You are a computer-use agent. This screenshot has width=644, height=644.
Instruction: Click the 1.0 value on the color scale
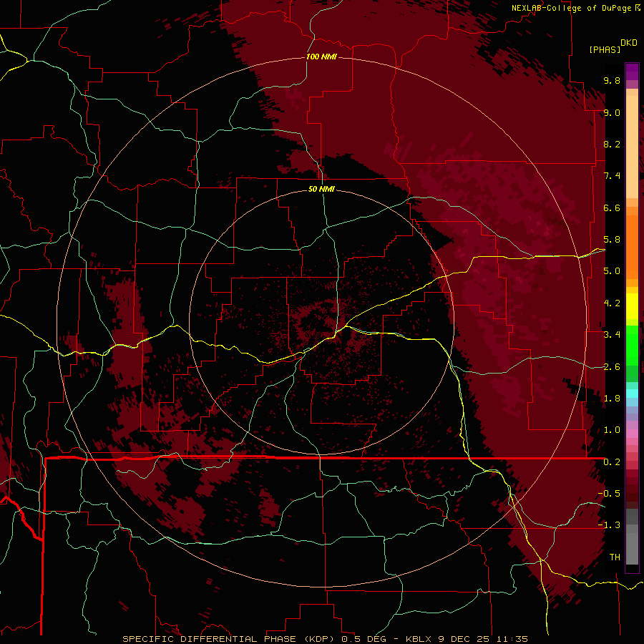(612, 430)
